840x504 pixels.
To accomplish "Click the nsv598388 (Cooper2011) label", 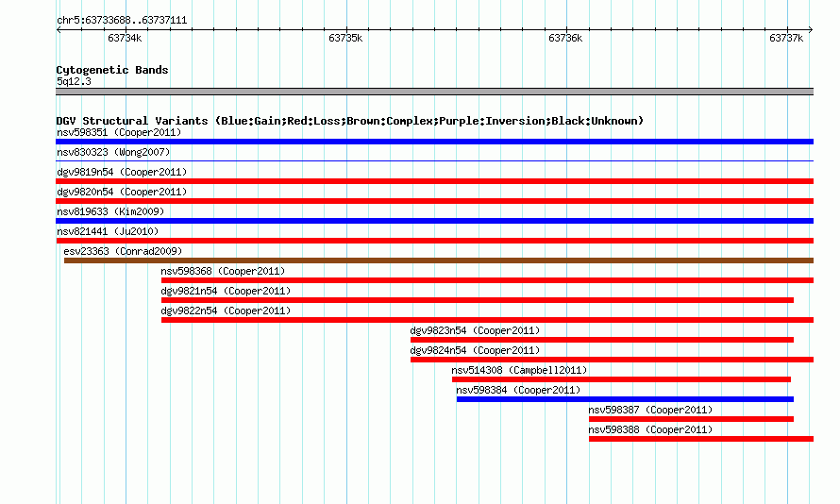I will click(x=650, y=429).
